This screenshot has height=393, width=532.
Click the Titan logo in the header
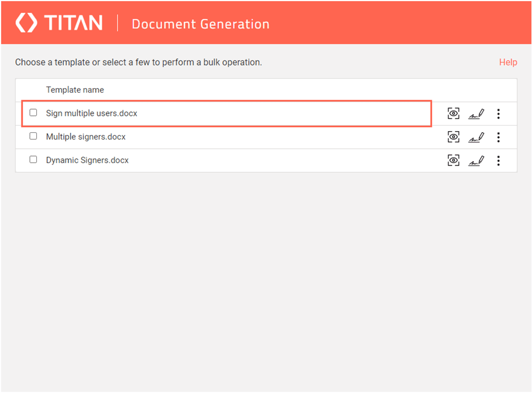coord(59,23)
